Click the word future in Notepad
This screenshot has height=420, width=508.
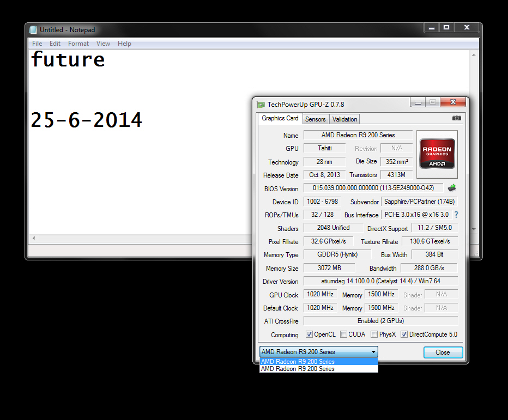click(x=68, y=59)
